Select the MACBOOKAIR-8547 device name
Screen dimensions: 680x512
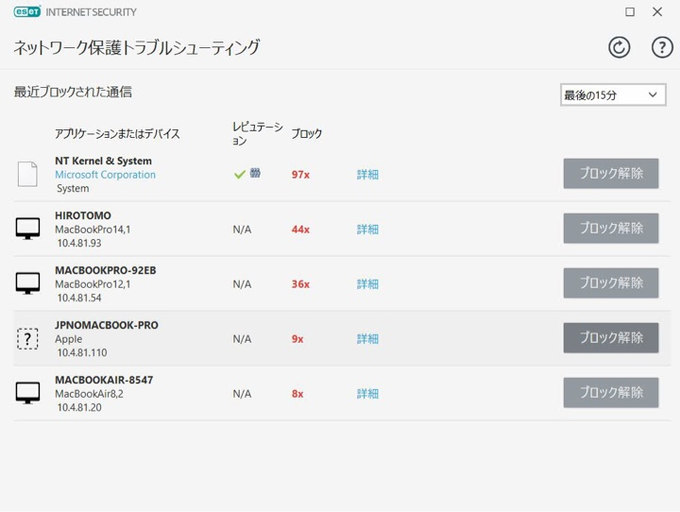tap(104, 380)
